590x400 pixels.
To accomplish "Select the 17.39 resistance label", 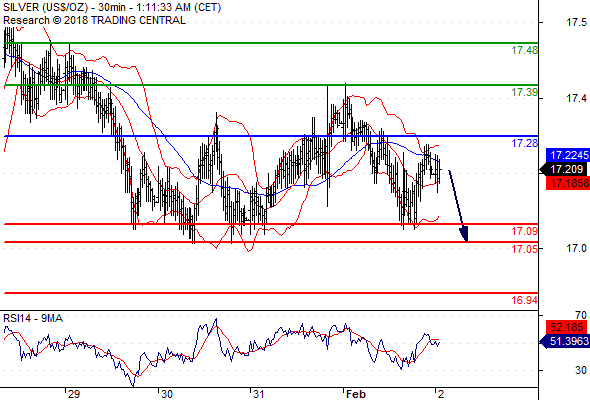I will [525, 92].
